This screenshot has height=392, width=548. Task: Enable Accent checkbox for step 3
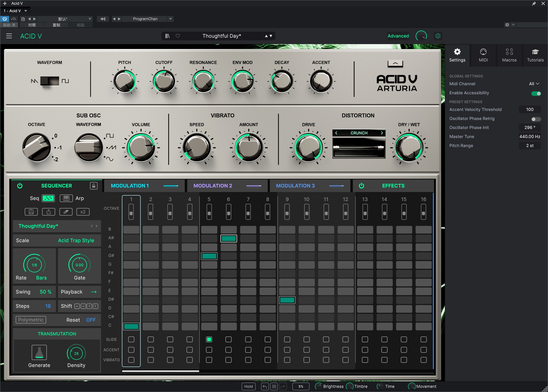[x=170, y=350]
